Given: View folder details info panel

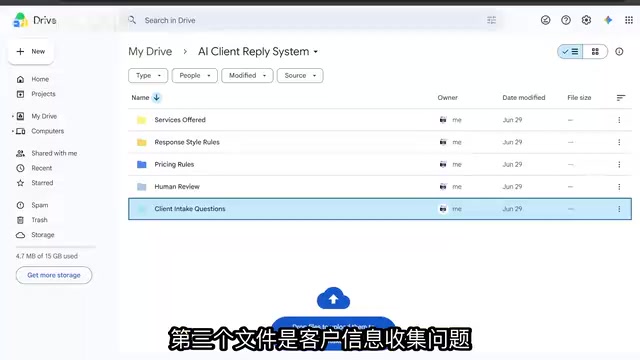Looking at the screenshot, I should point(619,51).
